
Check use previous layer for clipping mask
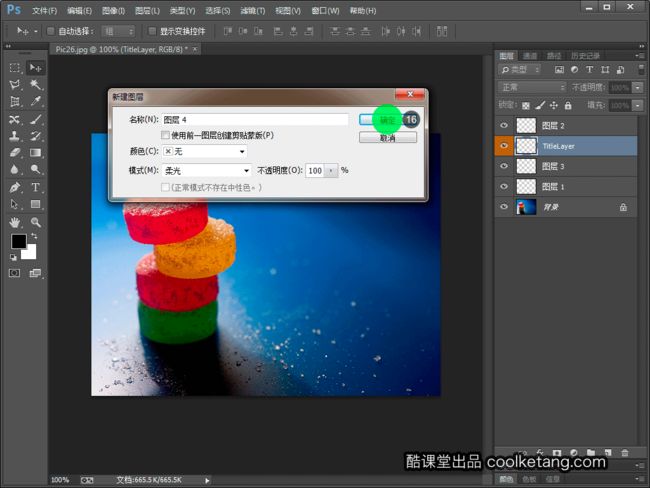165,135
